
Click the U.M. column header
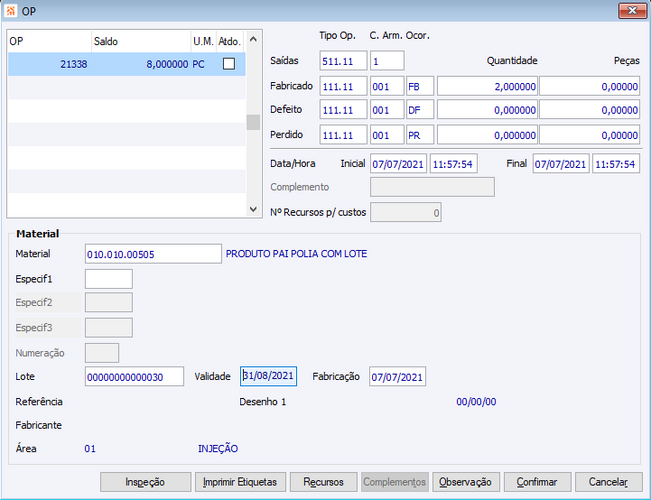click(203, 41)
